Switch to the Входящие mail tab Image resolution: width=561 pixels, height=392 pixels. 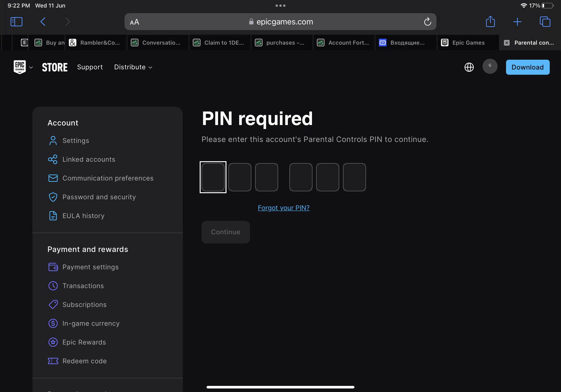[x=406, y=43]
